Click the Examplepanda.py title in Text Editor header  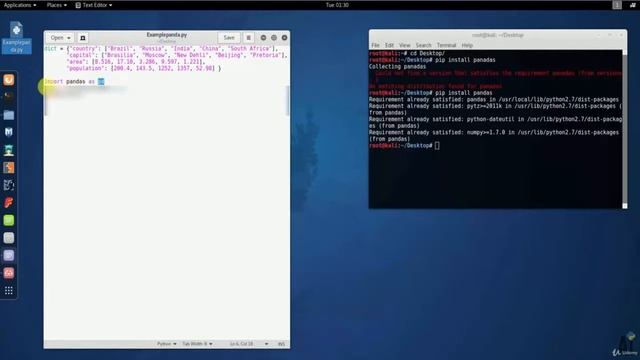click(x=167, y=35)
